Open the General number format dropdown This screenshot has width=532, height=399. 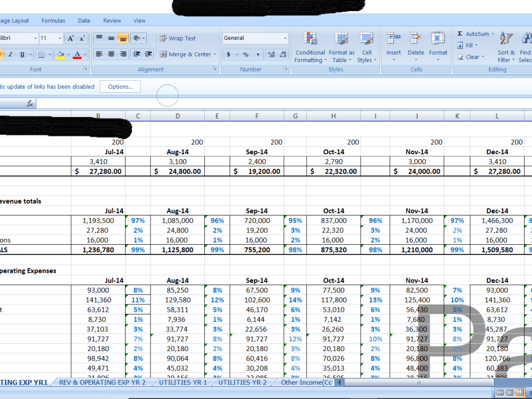[x=285, y=38]
